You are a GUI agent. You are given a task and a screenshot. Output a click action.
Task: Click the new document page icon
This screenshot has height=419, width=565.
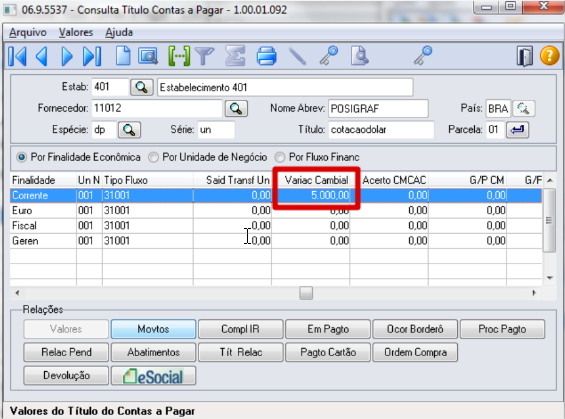tap(123, 56)
